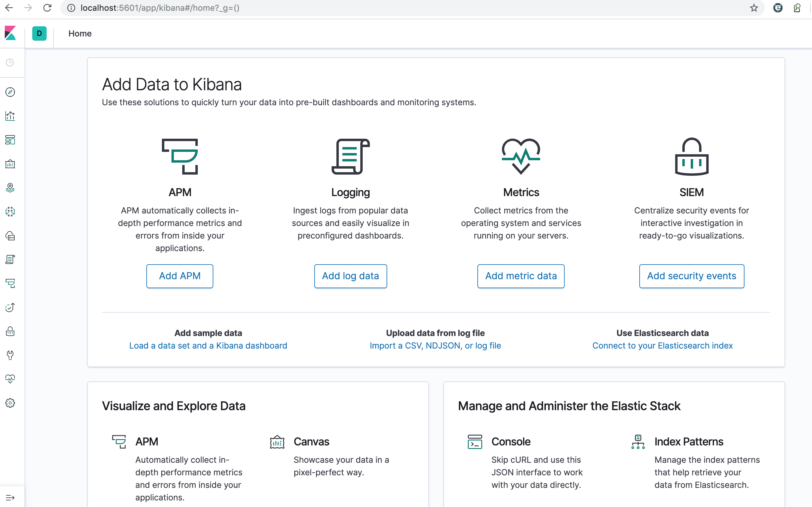Select the Machine Learning sidebar icon
812x507 pixels.
tap(10, 212)
